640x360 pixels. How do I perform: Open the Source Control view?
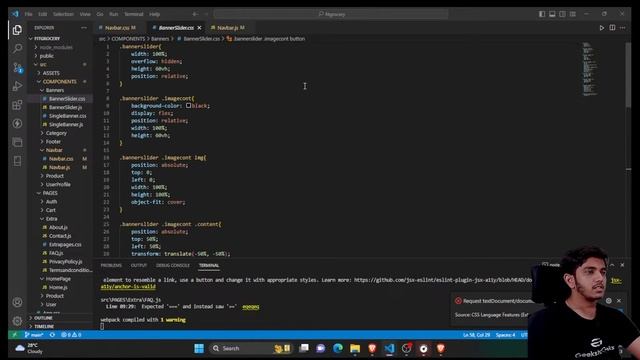click(18, 67)
